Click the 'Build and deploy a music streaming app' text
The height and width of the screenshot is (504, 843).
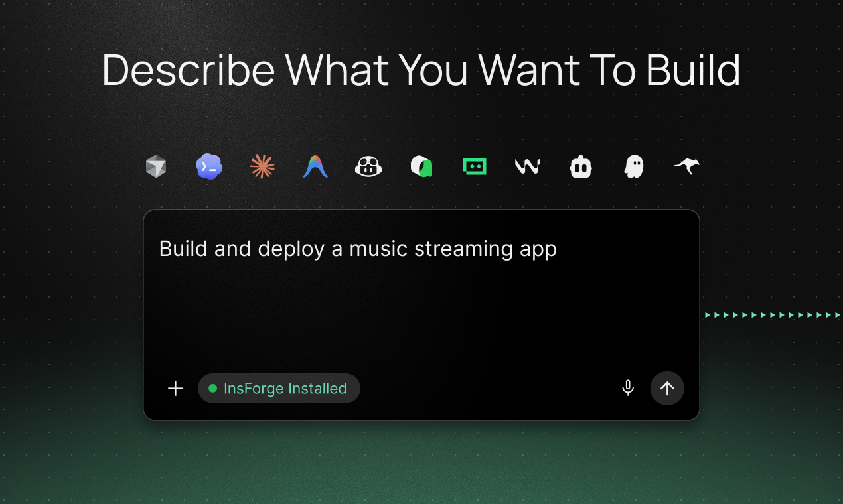coord(358,249)
